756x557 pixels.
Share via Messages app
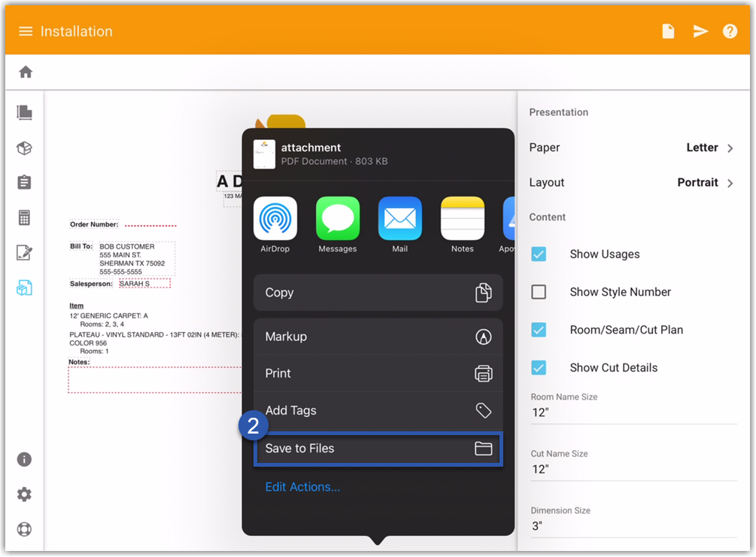(x=338, y=224)
